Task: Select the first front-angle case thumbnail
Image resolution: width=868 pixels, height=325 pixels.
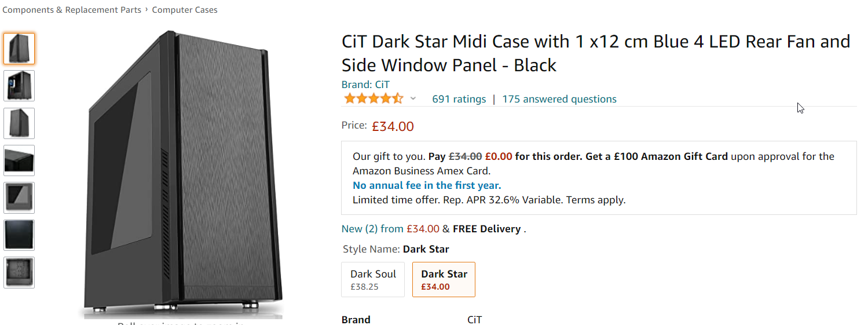Action: pyautogui.click(x=19, y=49)
